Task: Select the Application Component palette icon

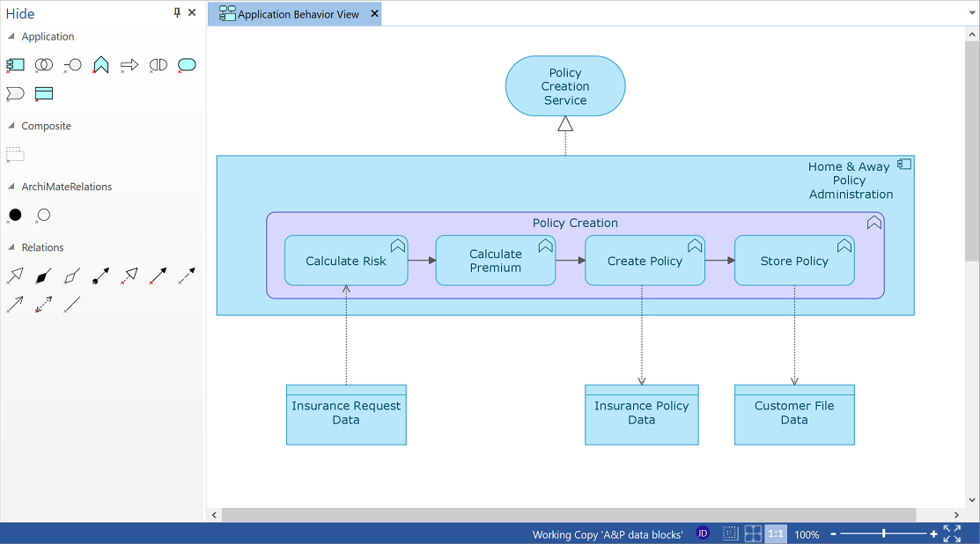Action: click(x=15, y=65)
